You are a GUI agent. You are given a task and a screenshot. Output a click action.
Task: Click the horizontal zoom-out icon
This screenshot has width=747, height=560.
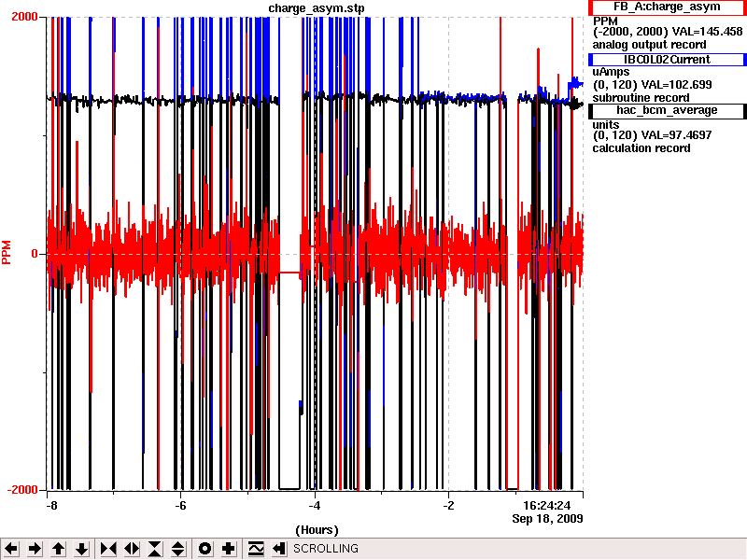(132, 549)
